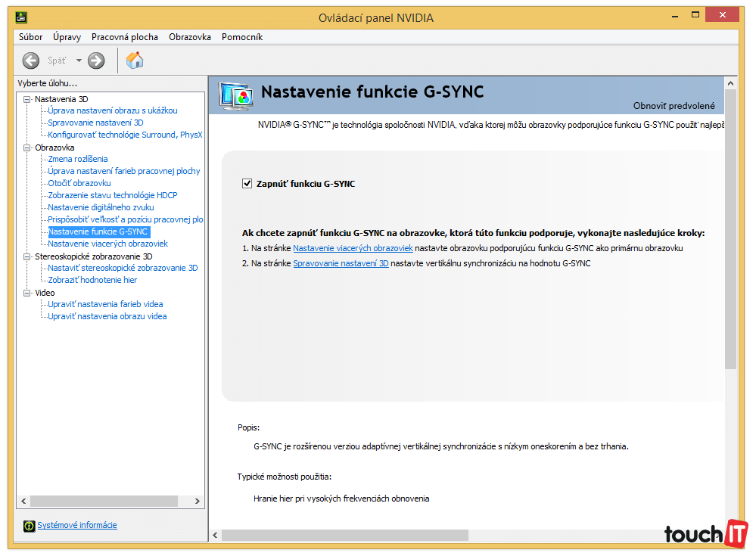The width and height of the screenshot is (756, 556).
Task: Click Obnoviť predvolené button
Action: [674, 106]
